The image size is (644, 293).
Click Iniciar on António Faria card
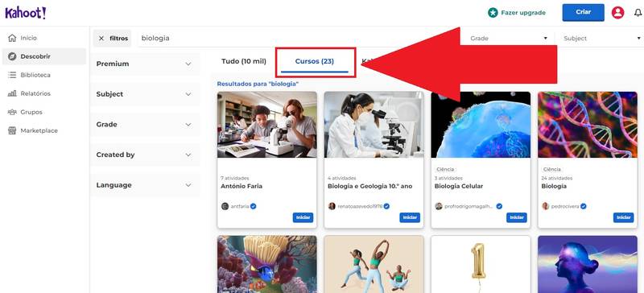tap(303, 217)
